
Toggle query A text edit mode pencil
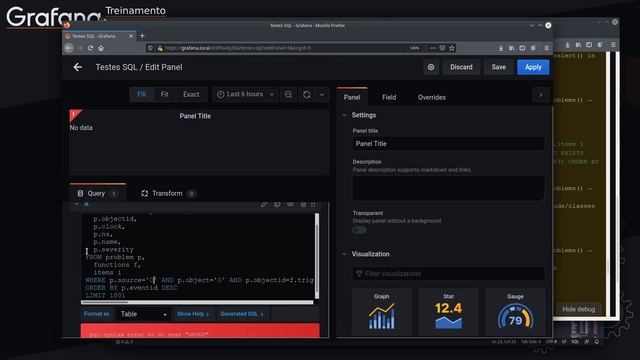click(264, 204)
